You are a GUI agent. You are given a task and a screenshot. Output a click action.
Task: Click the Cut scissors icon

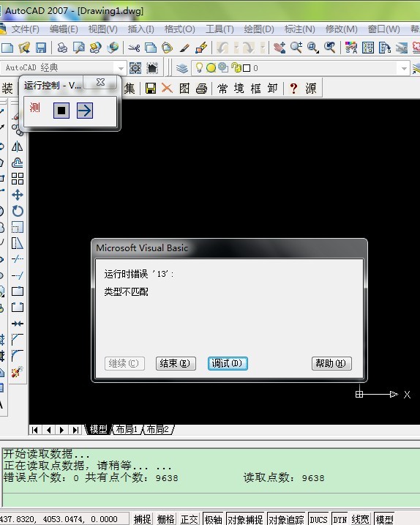point(134,48)
